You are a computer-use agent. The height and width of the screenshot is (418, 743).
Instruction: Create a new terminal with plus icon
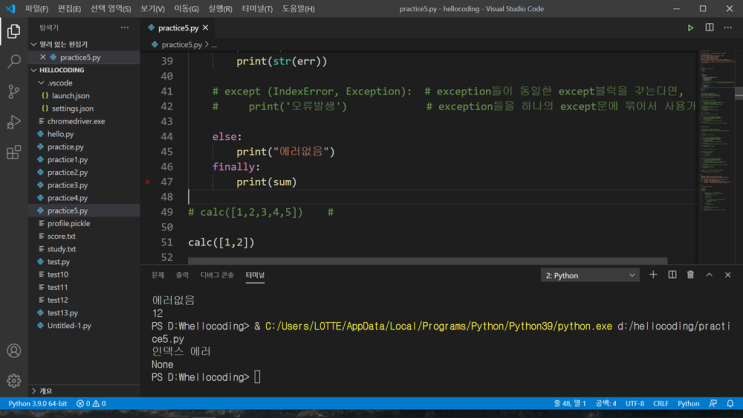click(653, 275)
